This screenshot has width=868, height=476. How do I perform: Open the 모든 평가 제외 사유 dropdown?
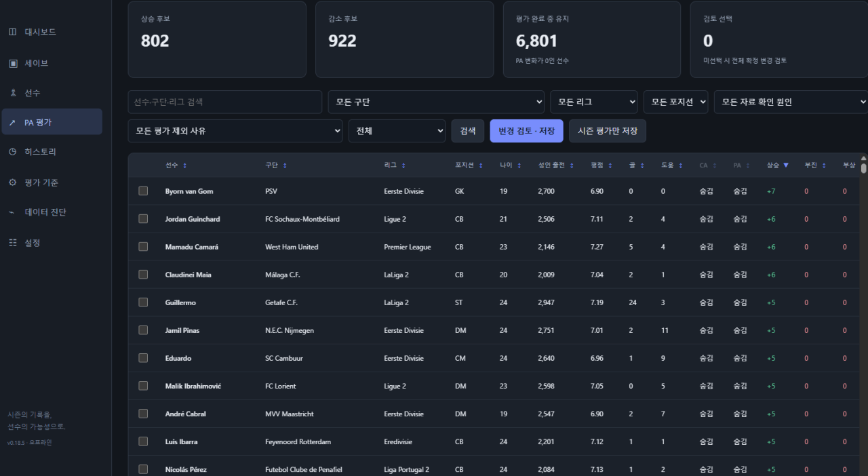235,131
